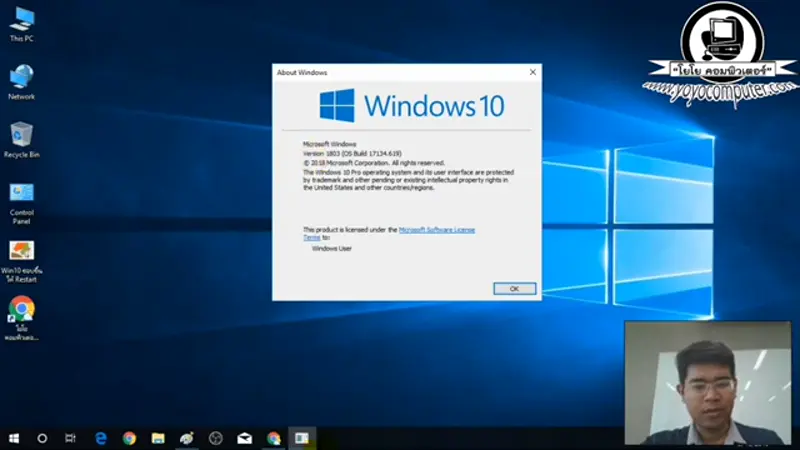The height and width of the screenshot is (450, 800).
Task: Open Google Chrome shortcut on desktop
Action: [x=21, y=318]
